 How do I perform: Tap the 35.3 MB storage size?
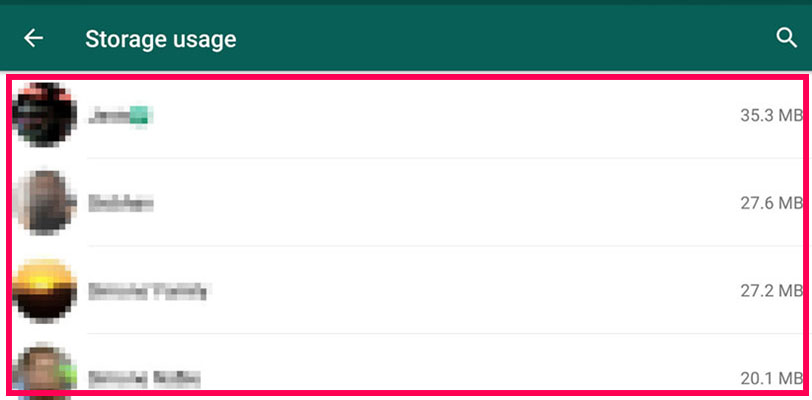point(771,115)
